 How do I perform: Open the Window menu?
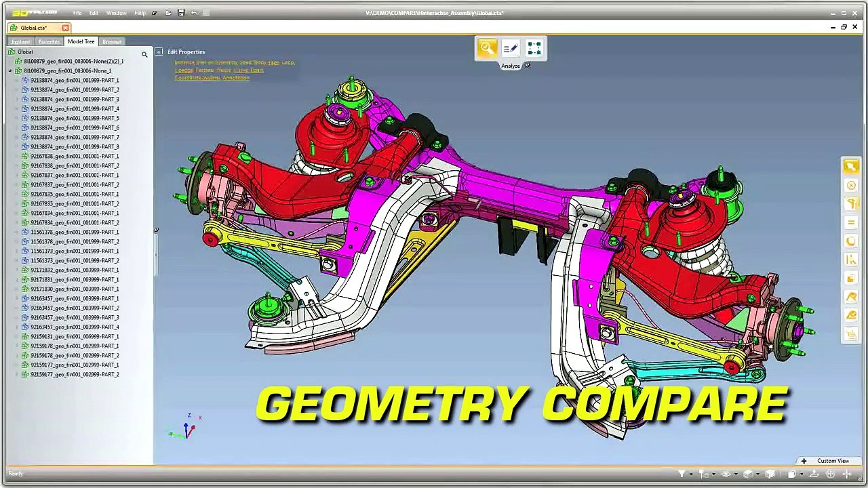click(x=116, y=13)
